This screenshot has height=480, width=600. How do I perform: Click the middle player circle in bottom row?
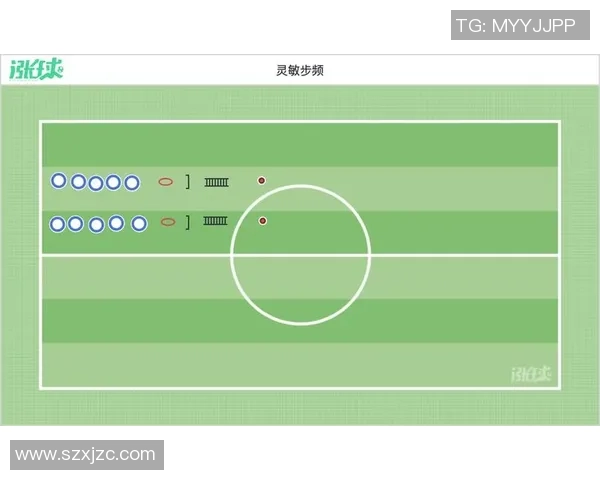pos(96,225)
